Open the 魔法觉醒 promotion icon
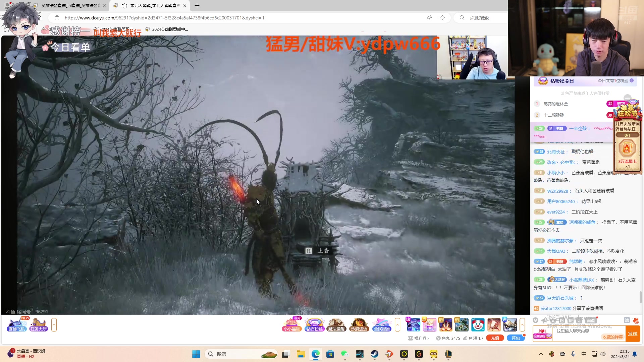The image size is (644, 362). 336,324
